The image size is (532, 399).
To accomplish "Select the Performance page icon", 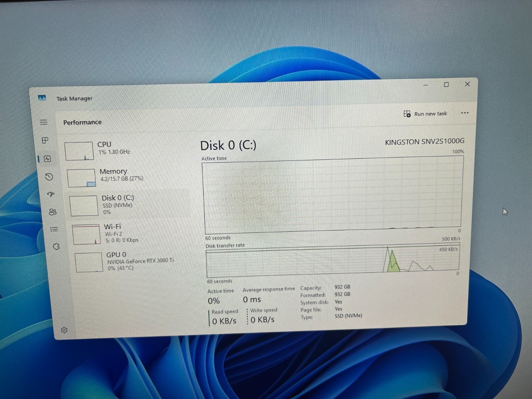I will click(x=47, y=159).
